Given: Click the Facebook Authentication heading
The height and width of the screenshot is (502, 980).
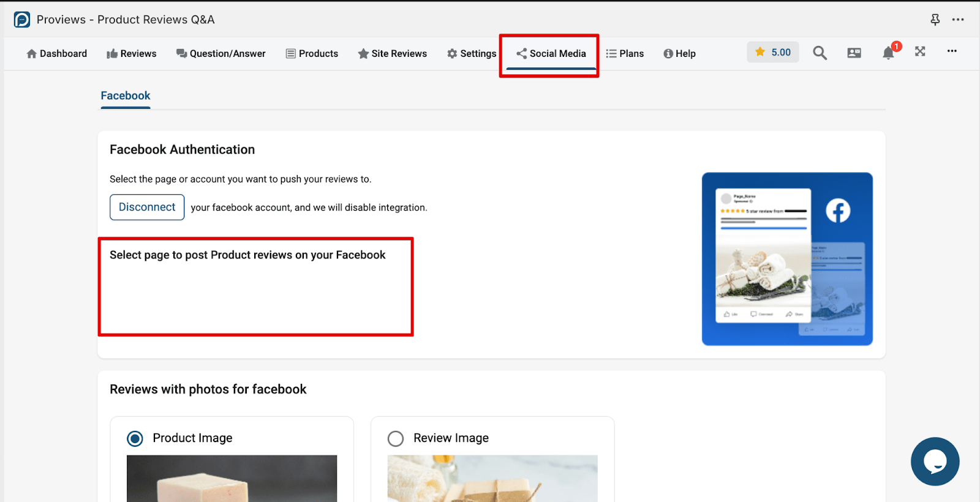Looking at the screenshot, I should click(182, 149).
